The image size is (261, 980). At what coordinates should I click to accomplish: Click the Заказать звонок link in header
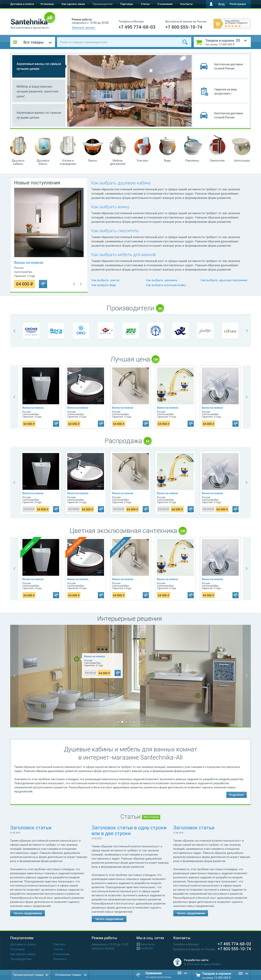[x=83, y=28]
